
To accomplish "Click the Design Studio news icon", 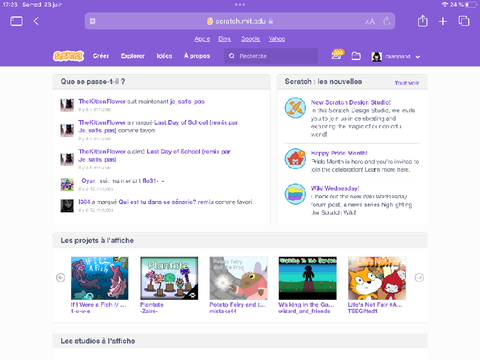I will click(x=295, y=108).
